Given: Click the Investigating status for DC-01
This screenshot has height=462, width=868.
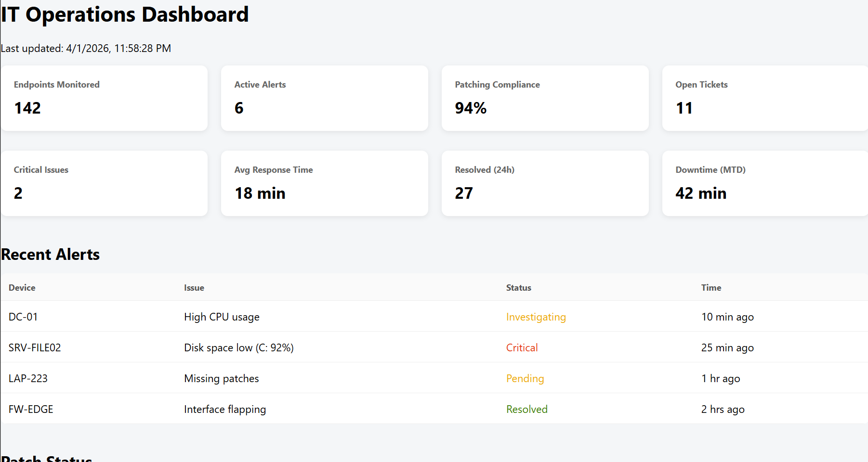Looking at the screenshot, I should click(x=536, y=317).
